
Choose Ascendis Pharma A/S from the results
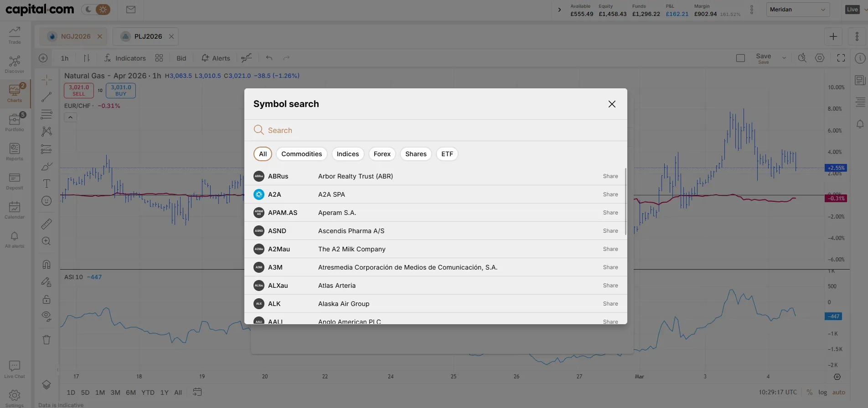tap(436, 231)
